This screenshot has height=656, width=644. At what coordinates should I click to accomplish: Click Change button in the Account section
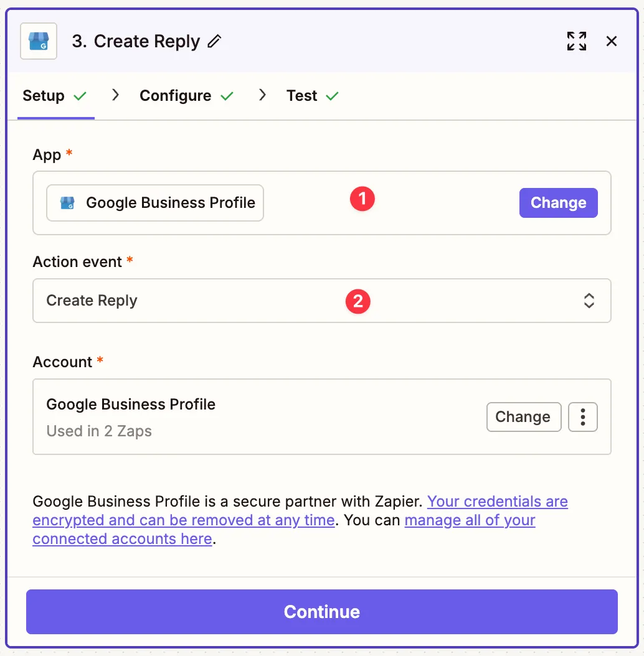coord(523,417)
